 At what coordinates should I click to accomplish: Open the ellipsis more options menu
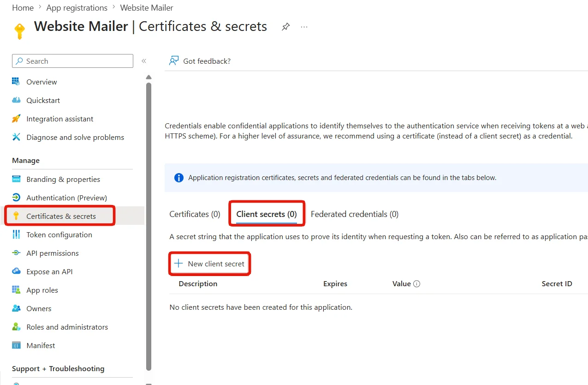(x=304, y=27)
